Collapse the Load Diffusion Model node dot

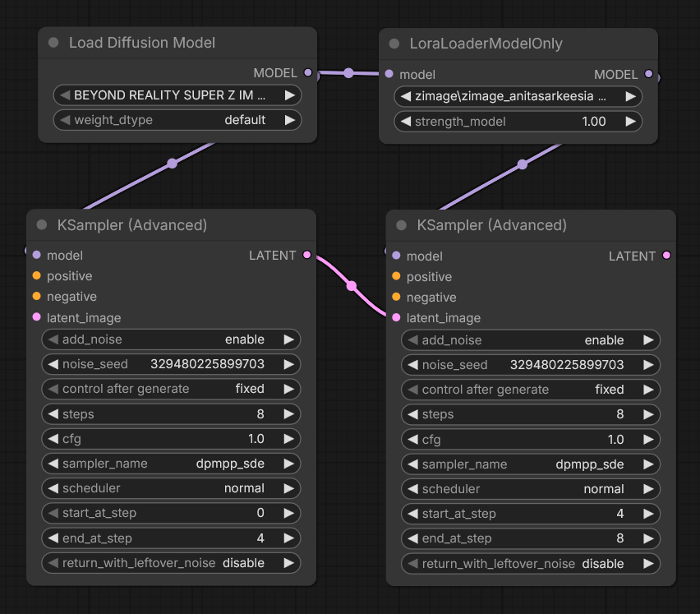pos(53,43)
